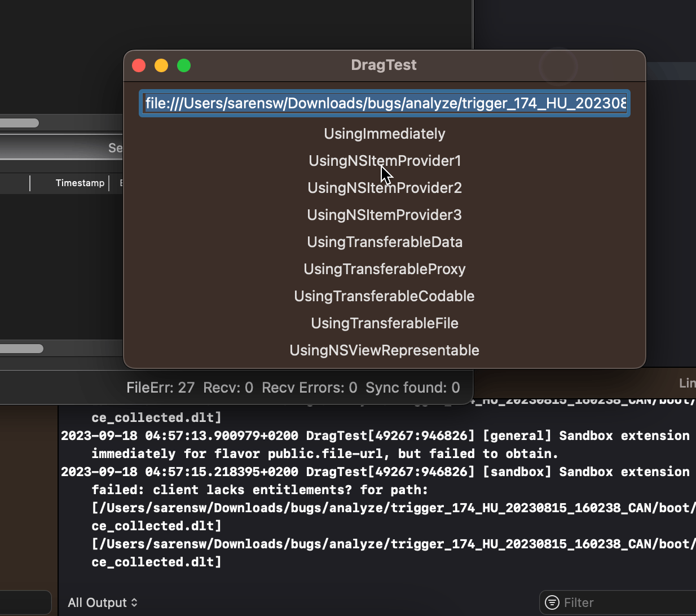
Task: Click the file URL text field
Action: pos(384,103)
